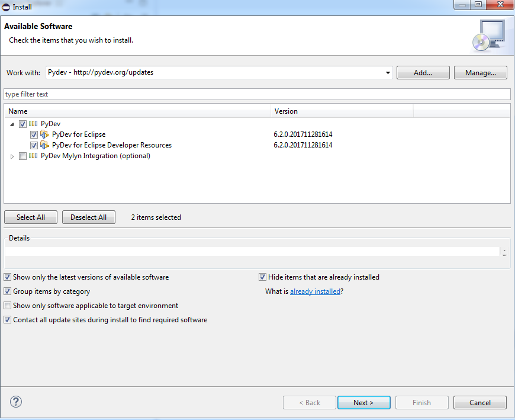Click the Eclipse icon in the title bar
The image size is (515, 420).
7,7
